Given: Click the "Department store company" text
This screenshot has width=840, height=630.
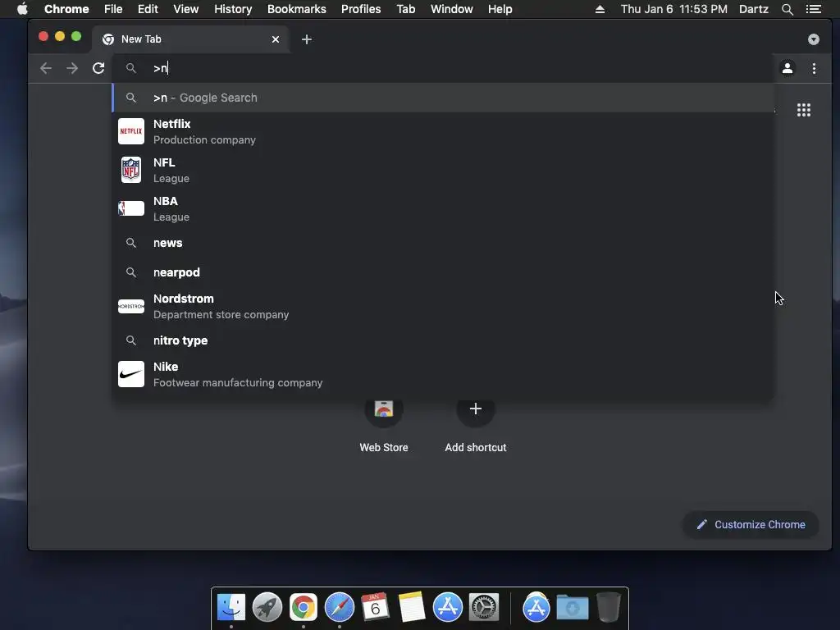Looking at the screenshot, I should [221, 314].
